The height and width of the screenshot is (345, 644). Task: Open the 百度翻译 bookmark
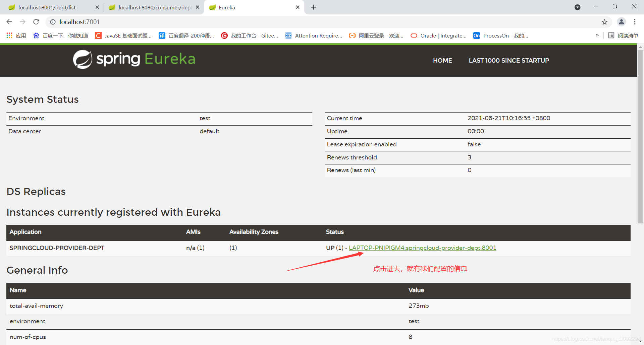coord(186,36)
